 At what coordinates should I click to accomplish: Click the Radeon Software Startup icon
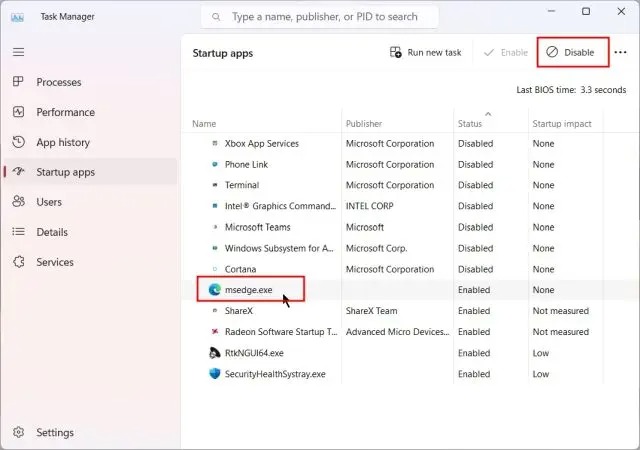point(215,332)
